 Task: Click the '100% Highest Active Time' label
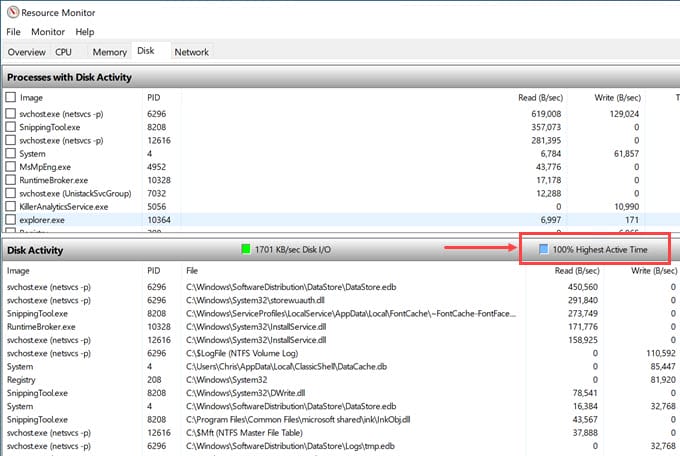[600, 249]
